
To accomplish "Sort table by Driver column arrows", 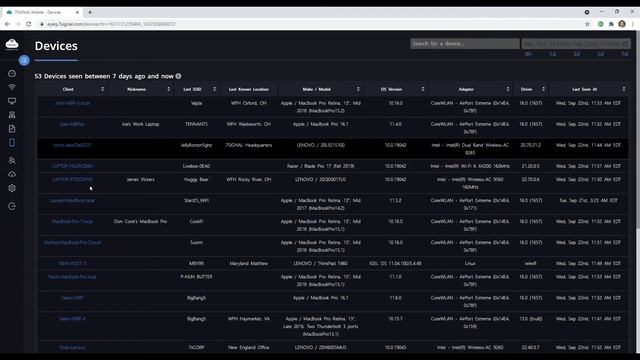I will (x=543, y=89).
